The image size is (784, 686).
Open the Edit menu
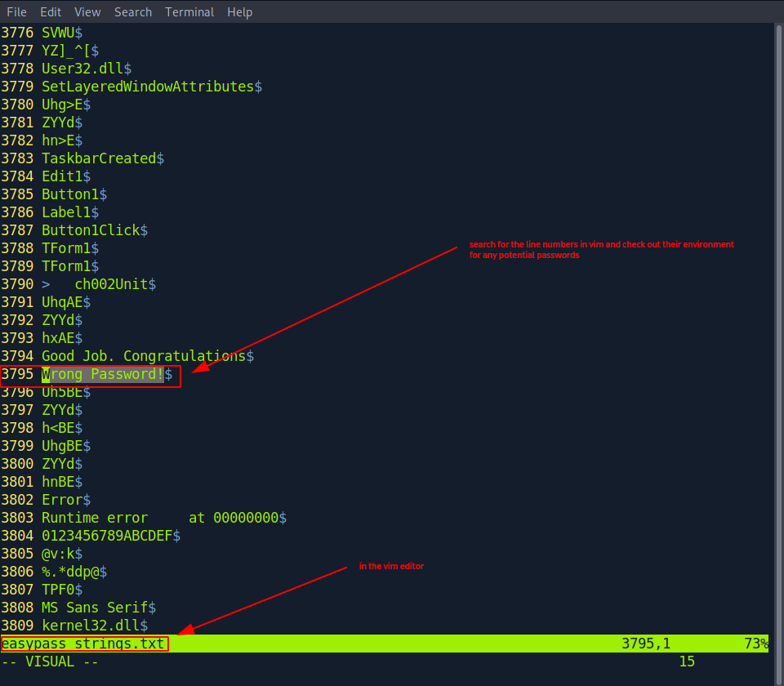[x=51, y=11]
